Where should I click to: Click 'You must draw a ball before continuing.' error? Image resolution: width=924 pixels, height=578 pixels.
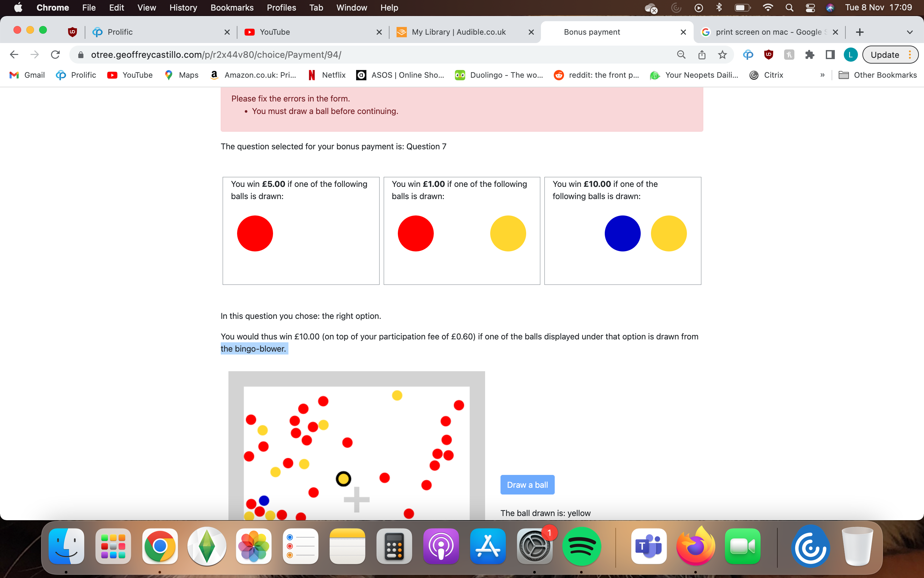[325, 111]
